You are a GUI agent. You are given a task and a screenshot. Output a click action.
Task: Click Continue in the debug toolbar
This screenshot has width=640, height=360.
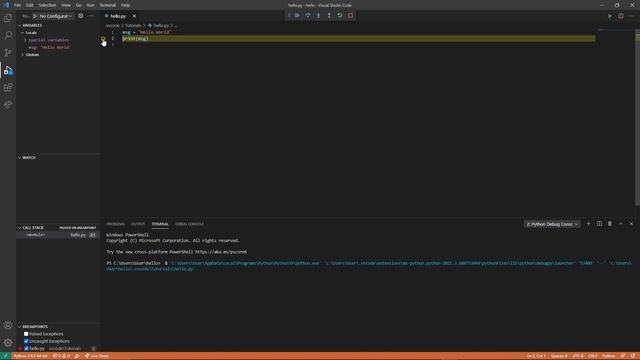[x=297, y=16]
